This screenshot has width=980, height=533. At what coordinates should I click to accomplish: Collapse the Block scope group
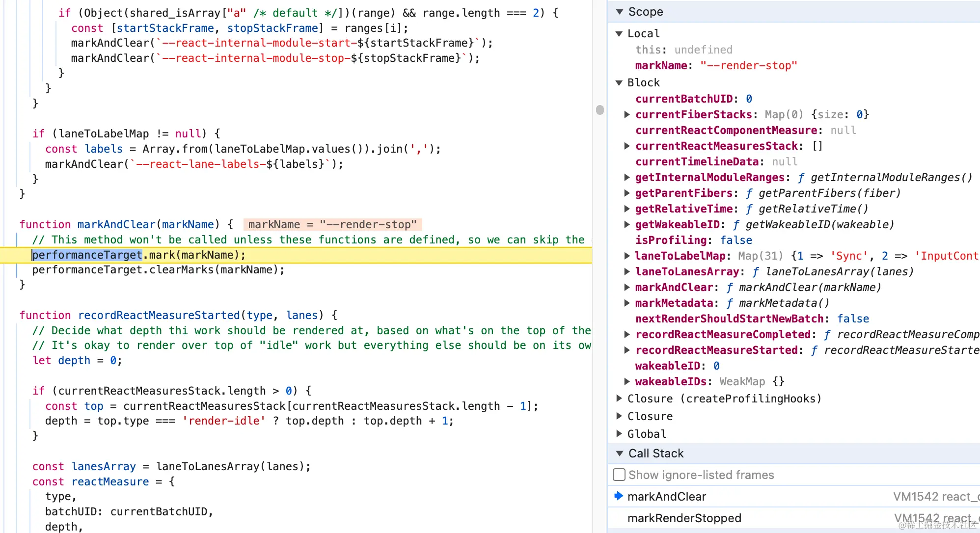[x=619, y=83]
